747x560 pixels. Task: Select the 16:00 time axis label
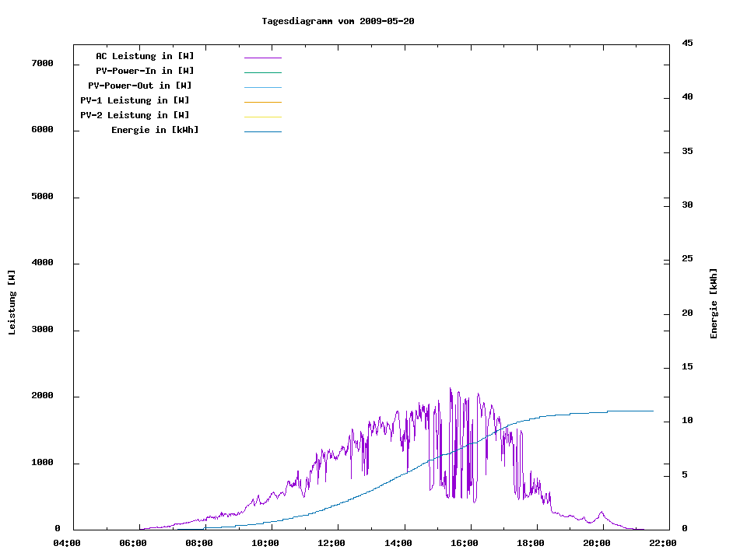(465, 544)
